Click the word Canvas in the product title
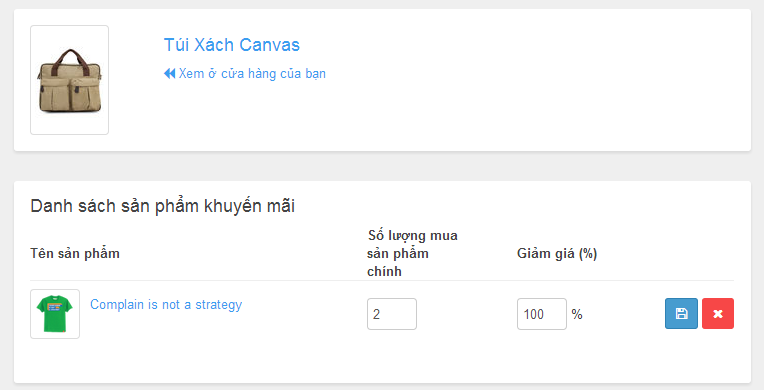The height and width of the screenshot is (390, 765). point(269,45)
